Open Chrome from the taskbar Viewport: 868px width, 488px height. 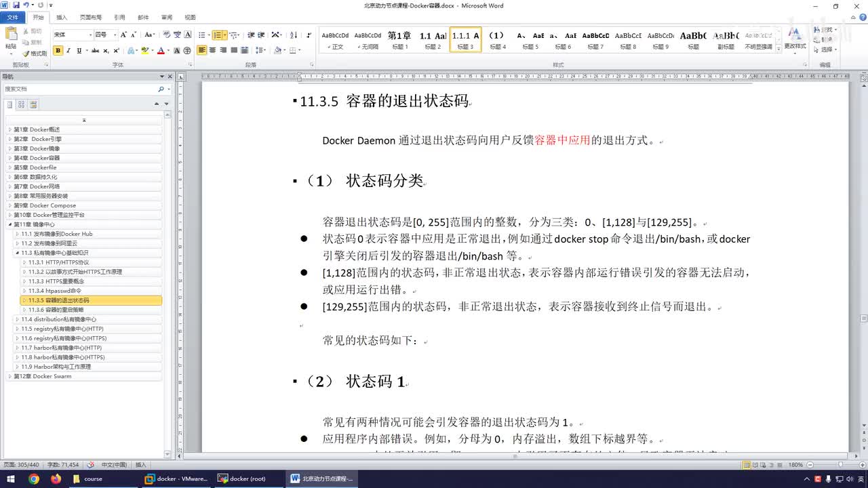pyautogui.click(x=33, y=479)
